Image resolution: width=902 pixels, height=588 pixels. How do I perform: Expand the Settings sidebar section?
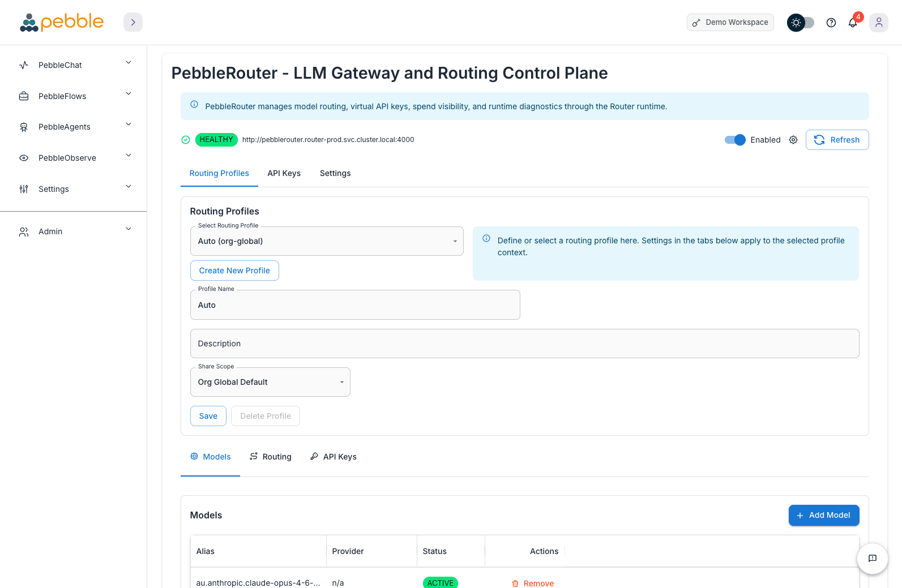53,189
